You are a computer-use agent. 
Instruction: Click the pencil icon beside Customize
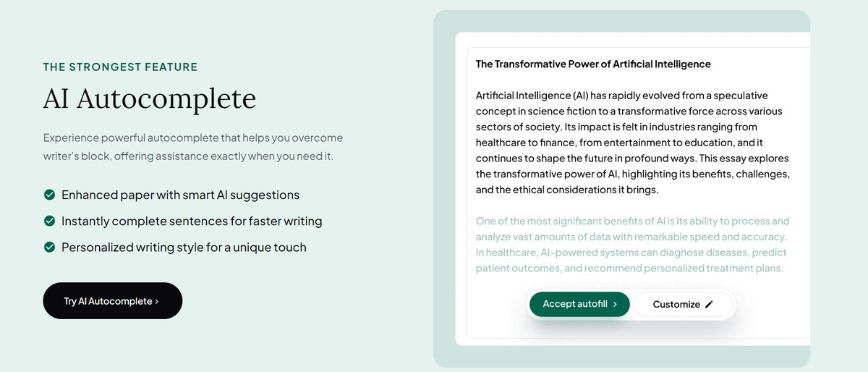coord(709,305)
